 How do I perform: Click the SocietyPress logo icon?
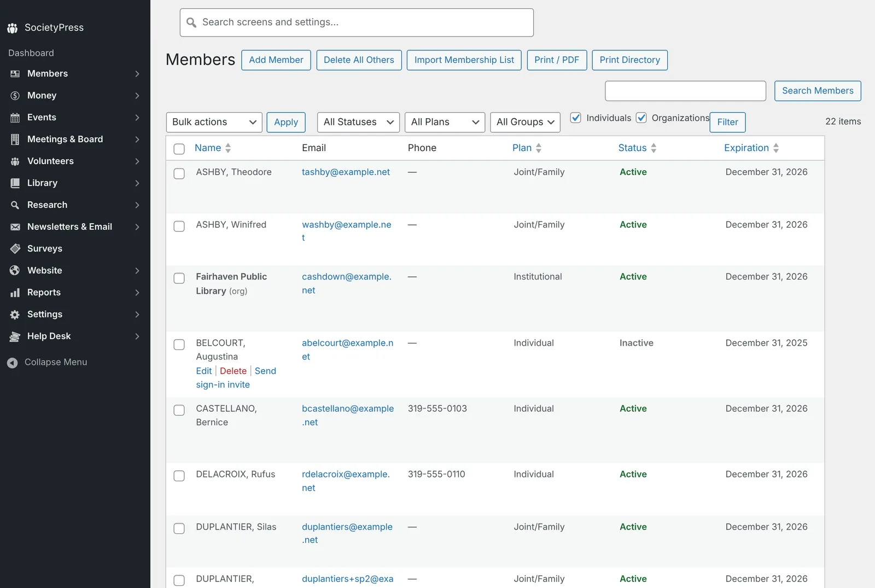(x=12, y=28)
